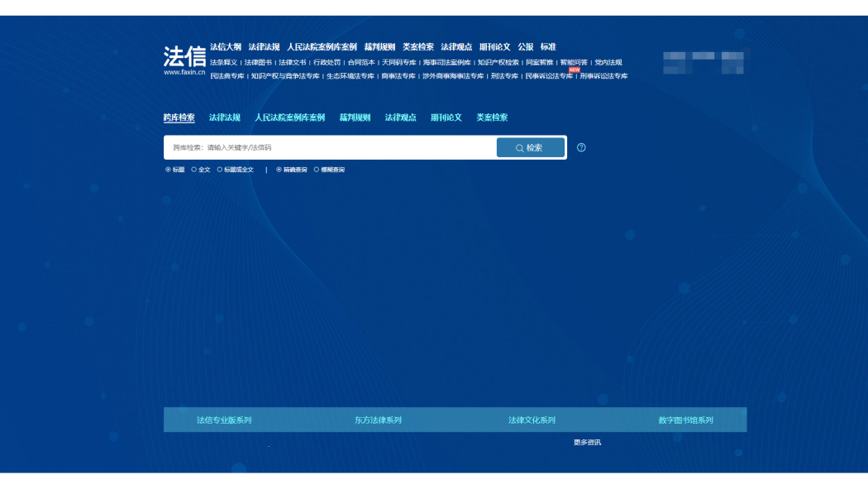Focus the 跨库检索 keyword input field
The image size is (868, 489).
331,147
